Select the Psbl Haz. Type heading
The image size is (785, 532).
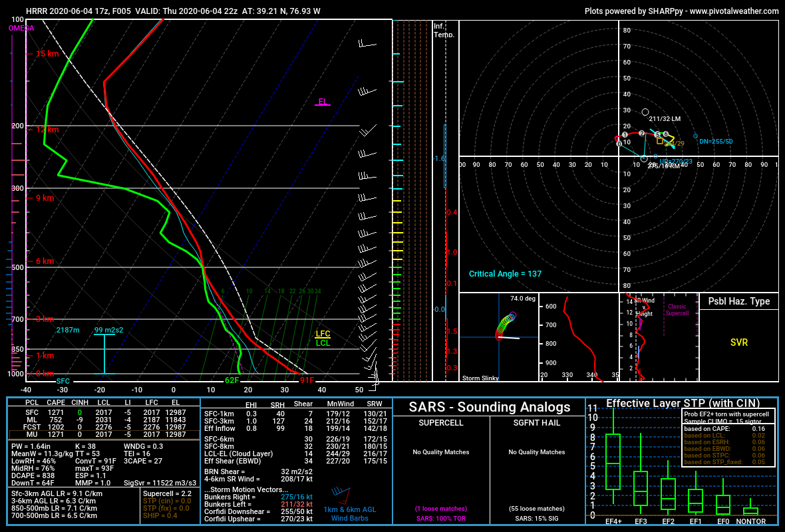739,301
